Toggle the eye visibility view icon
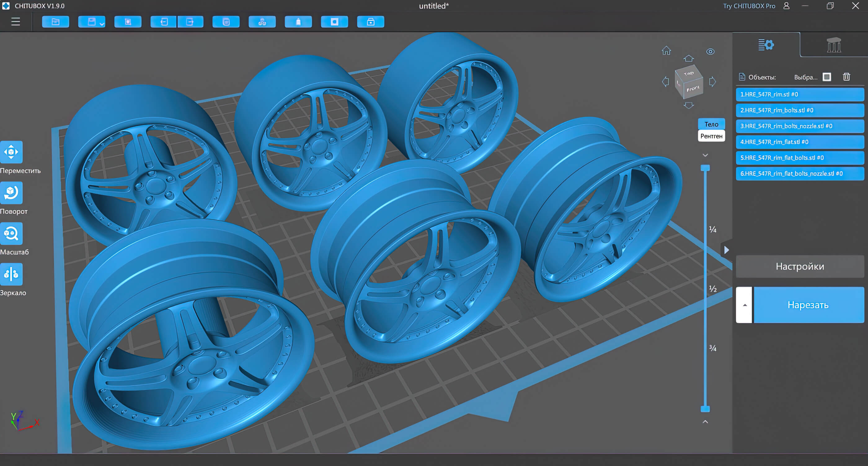 point(710,52)
